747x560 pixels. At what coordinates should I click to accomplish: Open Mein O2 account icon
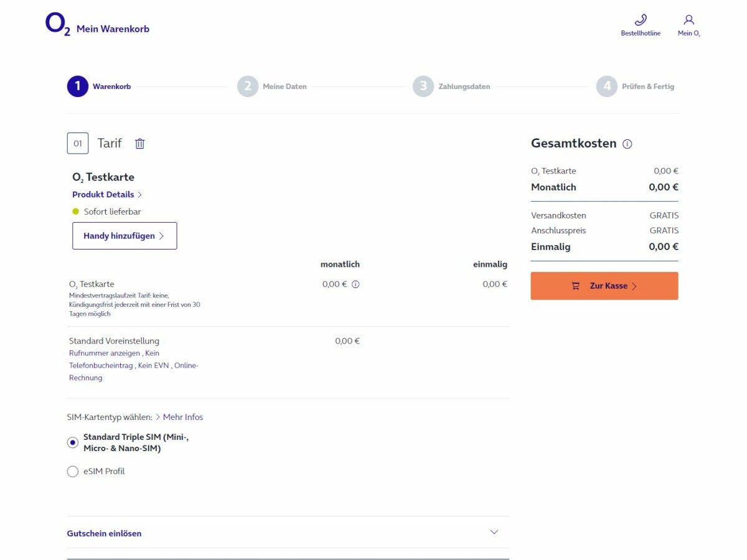pos(688,20)
